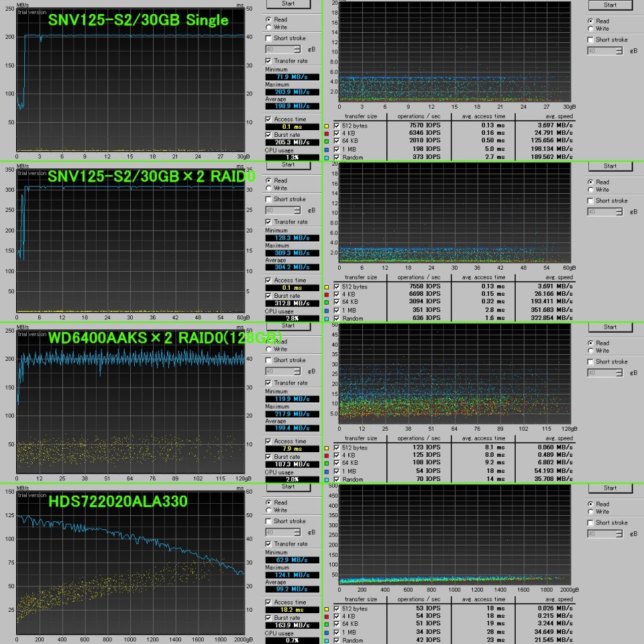Uncheck 512 bytes test with 7570 IOPS
This screenshot has width=644, height=644.
click(337, 125)
